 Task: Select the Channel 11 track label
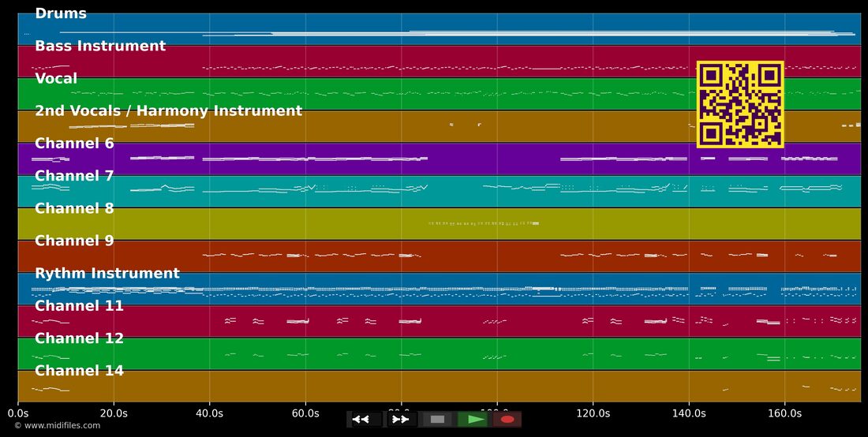coord(79,306)
